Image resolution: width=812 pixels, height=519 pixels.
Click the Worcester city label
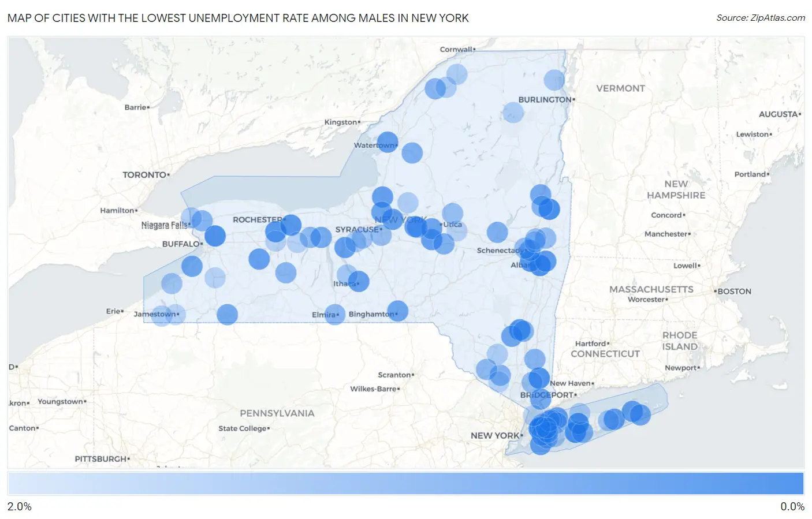point(646,300)
